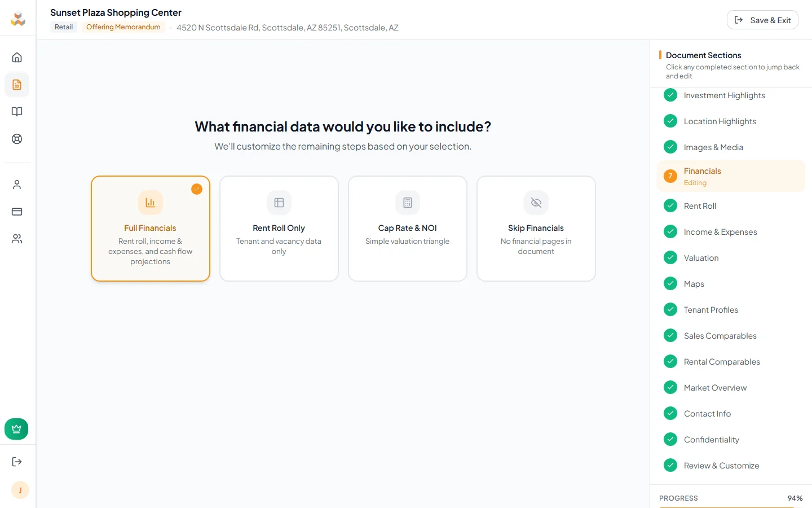Screen dimensions: 812x508
Task: Click the single user profile icon
Action: point(17,185)
